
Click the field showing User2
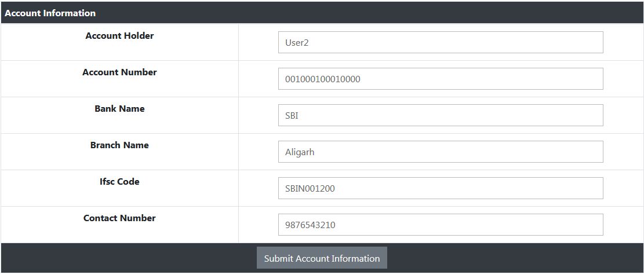(441, 42)
